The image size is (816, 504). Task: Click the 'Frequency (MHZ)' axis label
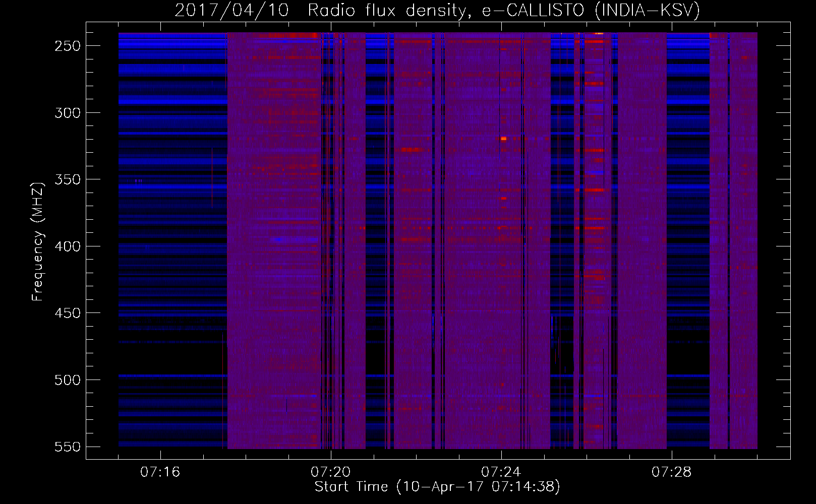tap(37, 241)
